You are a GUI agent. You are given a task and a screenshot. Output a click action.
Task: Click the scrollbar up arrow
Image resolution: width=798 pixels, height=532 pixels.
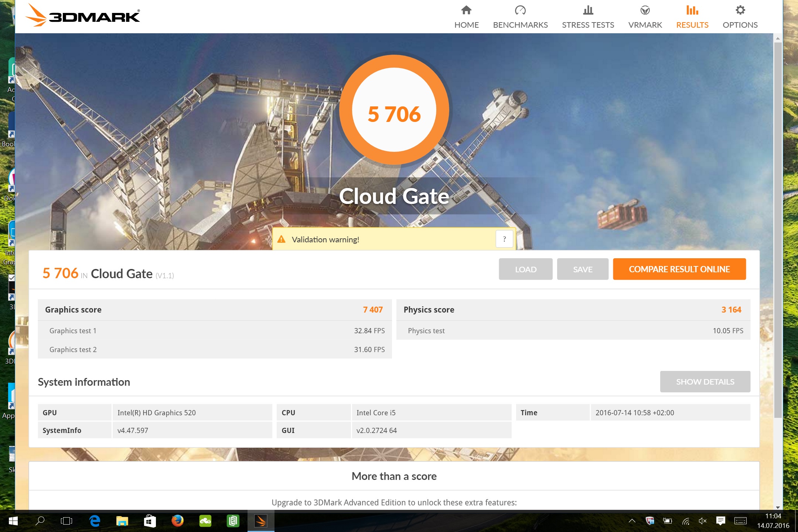778,38
